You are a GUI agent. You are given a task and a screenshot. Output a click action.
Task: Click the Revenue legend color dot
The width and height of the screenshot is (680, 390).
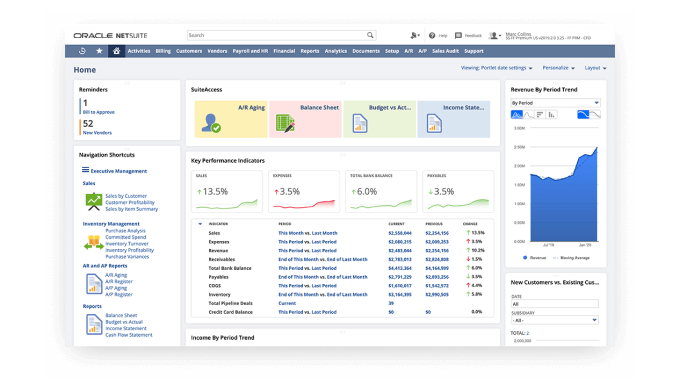pyautogui.click(x=525, y=258)
